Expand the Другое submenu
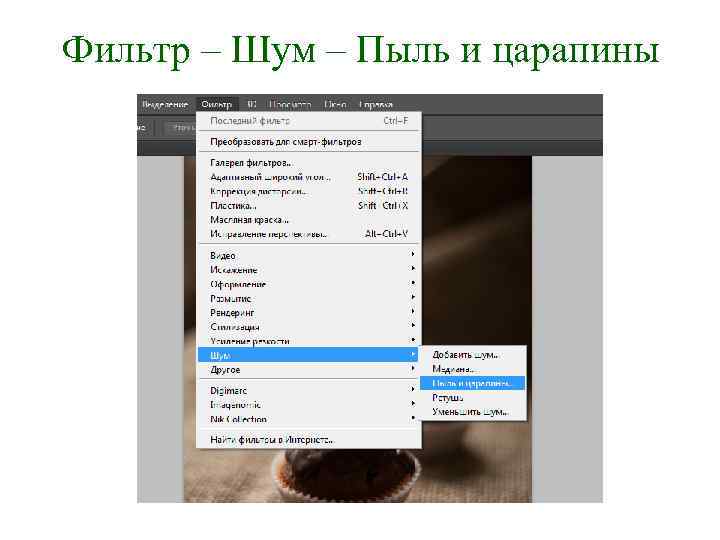The height and width of the screenshot is (540, 720). tap(309, 370)
